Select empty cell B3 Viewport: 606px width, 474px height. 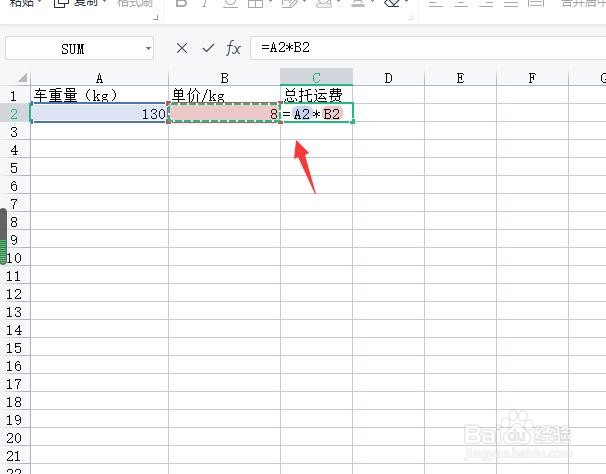224,131
